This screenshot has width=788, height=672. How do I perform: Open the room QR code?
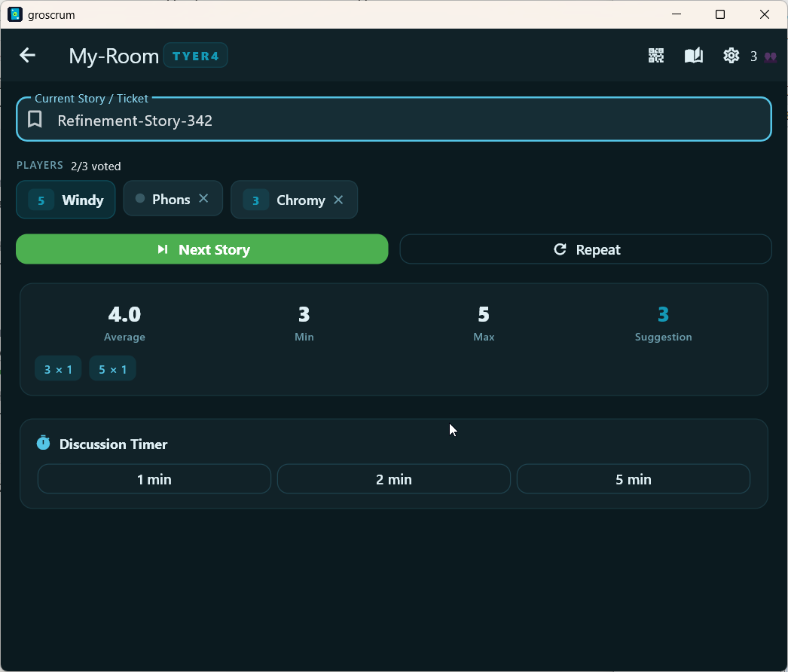tap(656, 55)
